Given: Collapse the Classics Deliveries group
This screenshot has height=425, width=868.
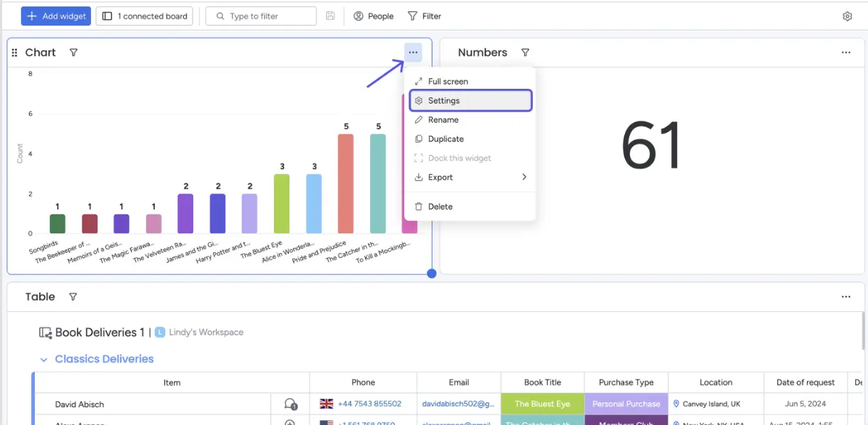Looking at the screenshot, I should pos(44,360).
